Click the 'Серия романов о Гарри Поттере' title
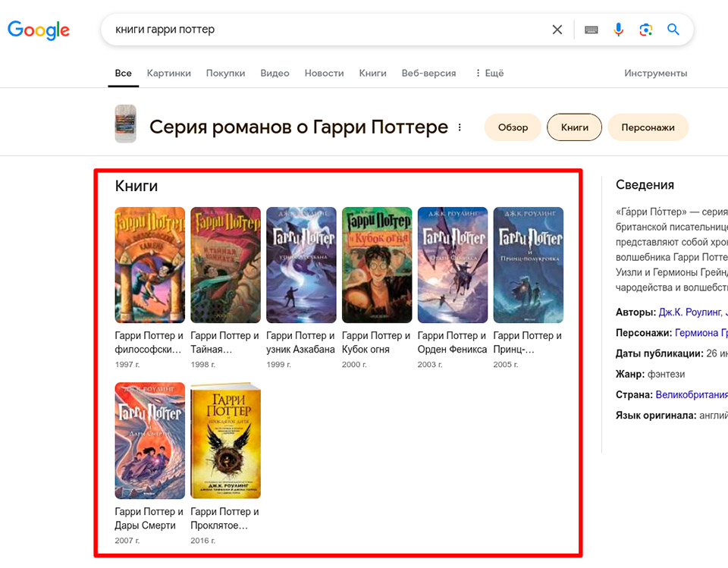The width and height of the screenshot is (728, 568). [299, 127]
